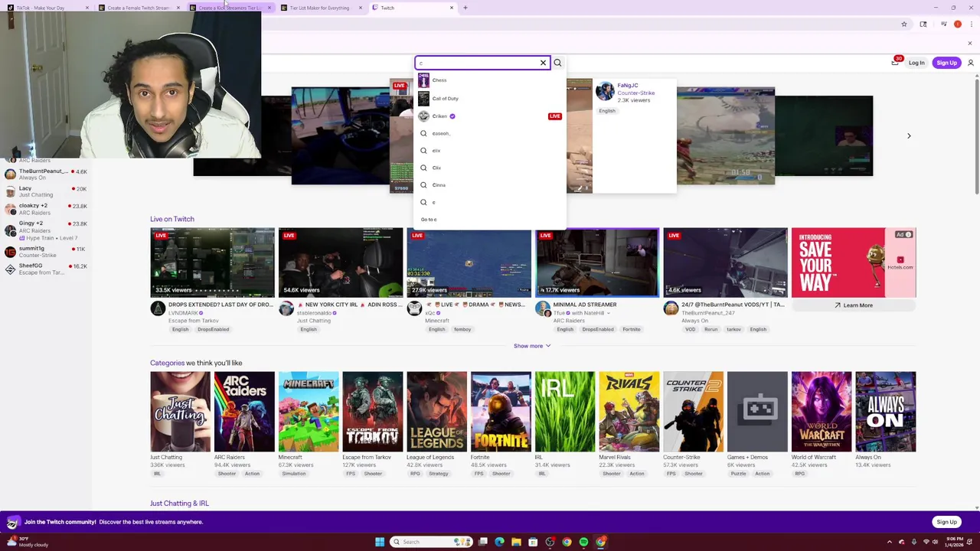Open the Marvel Rivals category cover
The image size is (980, 551).
[x=629, y=412]
